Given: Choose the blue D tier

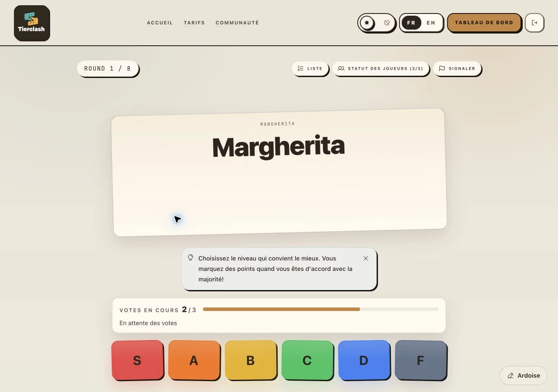Looking at the screenshot, I should [364, 360].
